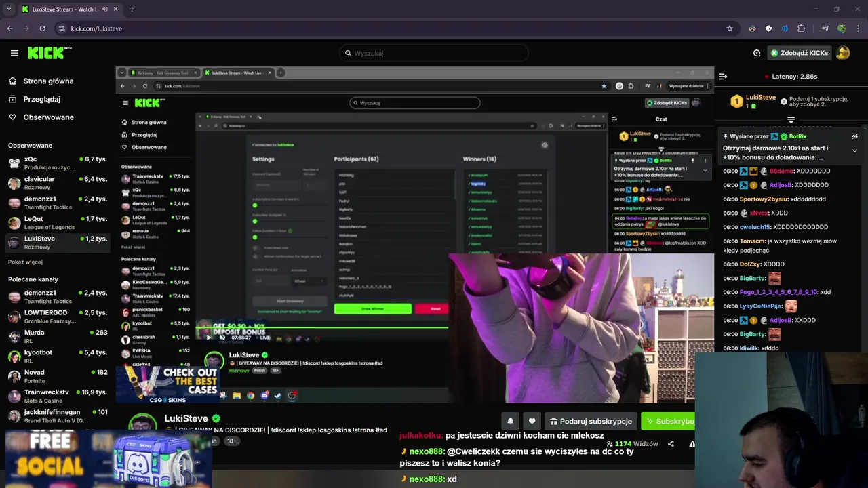The height and width of the screenshot is (488, 868).
Task: Open the white tag-shaped extension icon
Action: pyautogui.click(x=768, y=28)
